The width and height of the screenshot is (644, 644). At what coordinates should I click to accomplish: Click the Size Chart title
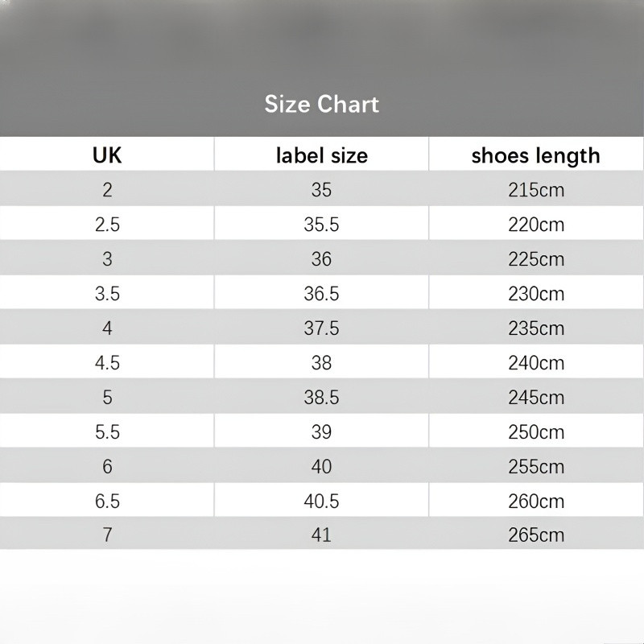click(321, 104)
